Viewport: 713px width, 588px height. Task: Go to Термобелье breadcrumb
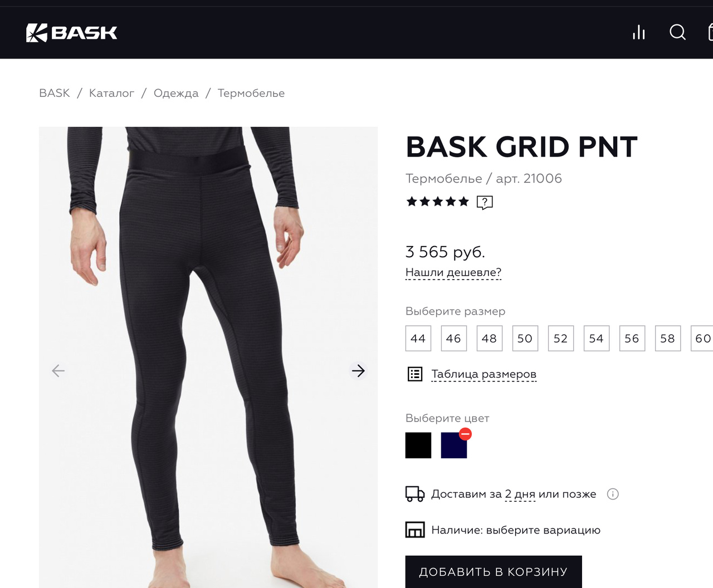click(251, 93)
